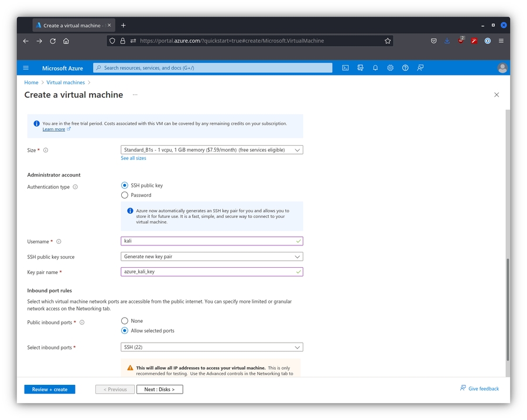Click the top-bar feedback icon

coord(420,68)
